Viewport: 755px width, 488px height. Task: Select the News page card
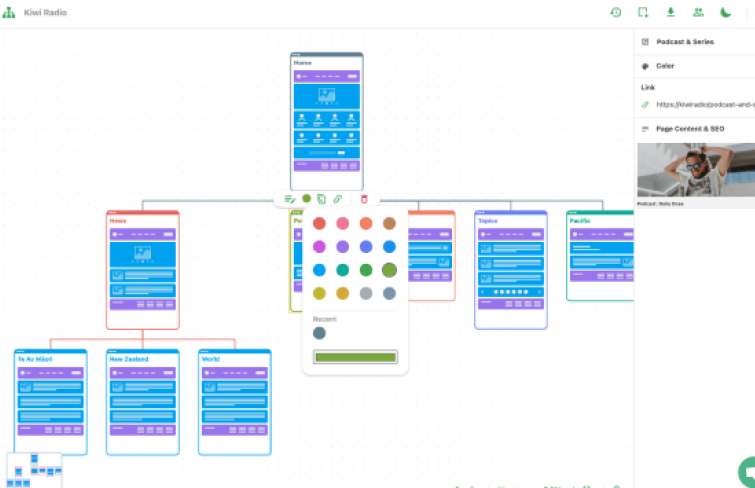click(143, 270)
